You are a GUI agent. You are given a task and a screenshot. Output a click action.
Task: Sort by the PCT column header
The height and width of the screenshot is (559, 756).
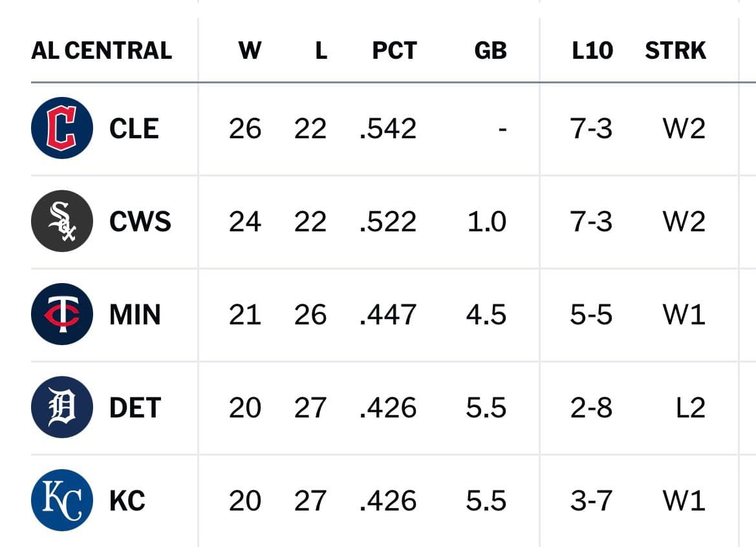394,50
